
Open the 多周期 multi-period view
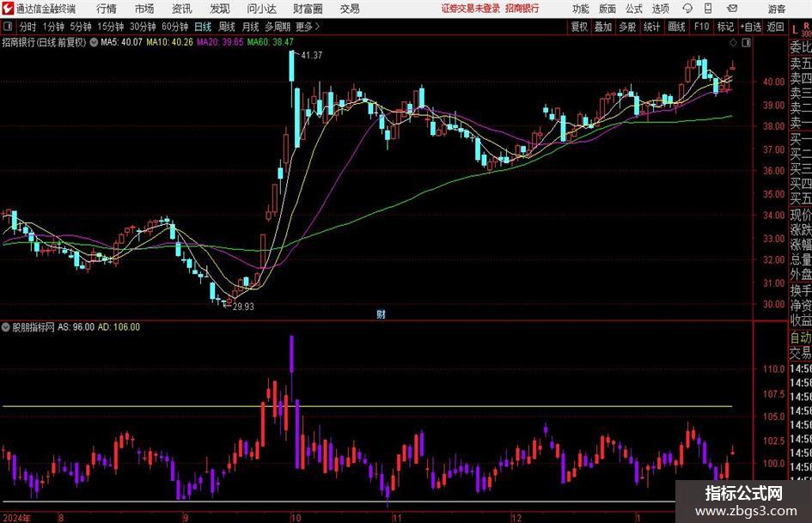tap(278, 27)
